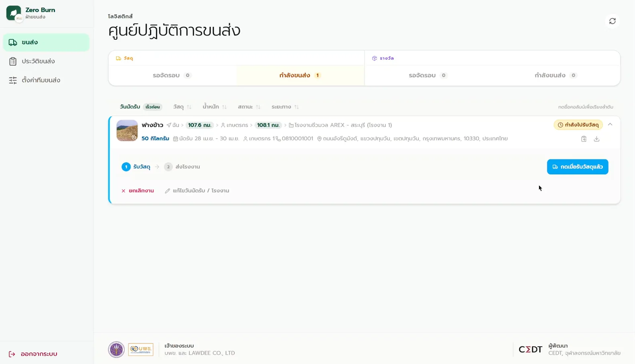This screenshot has width=635, height=364.
Task: Click the ฟางข้าว material title
Action: click(152, 125)
